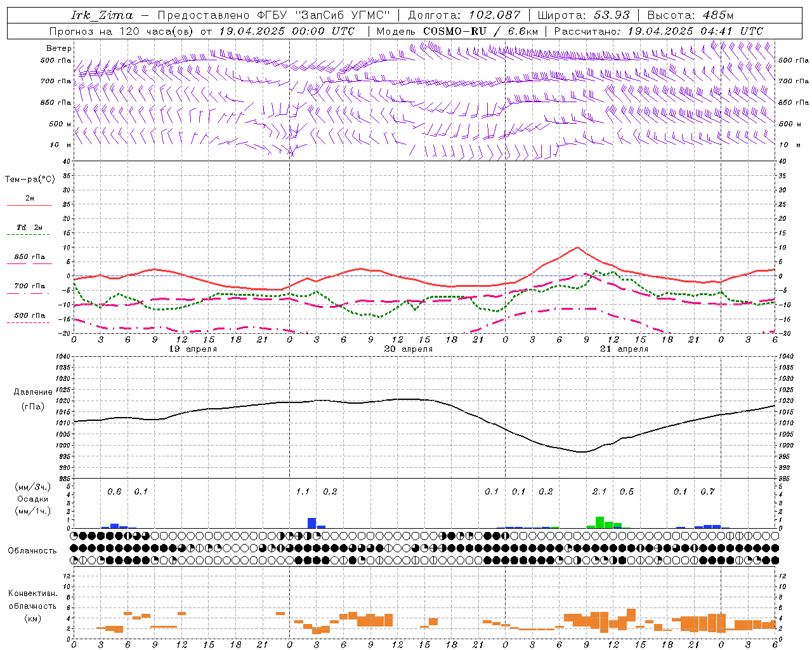
Task: Click the (мм/3ч.) precipitation unit label
Action: click(33, 487)
